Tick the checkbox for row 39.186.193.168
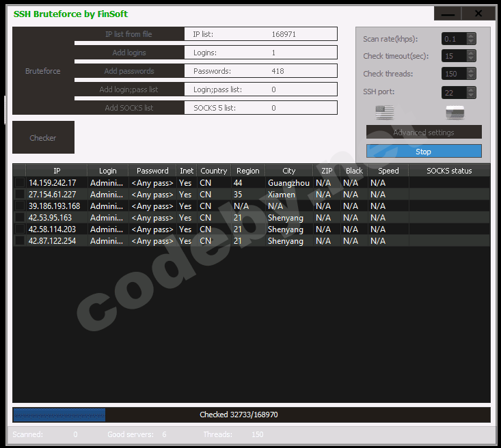This screenshot has width=501, height=448. point(20,206)
